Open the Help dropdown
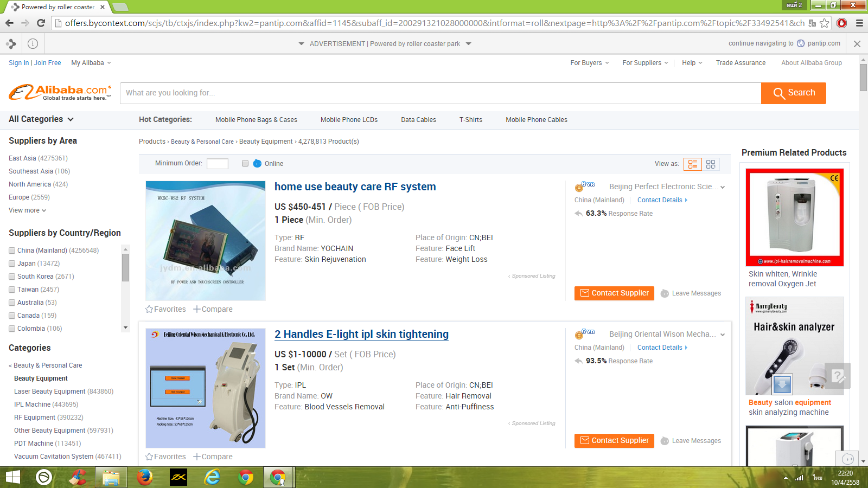868x488 pixels. [x=692, y=63]
